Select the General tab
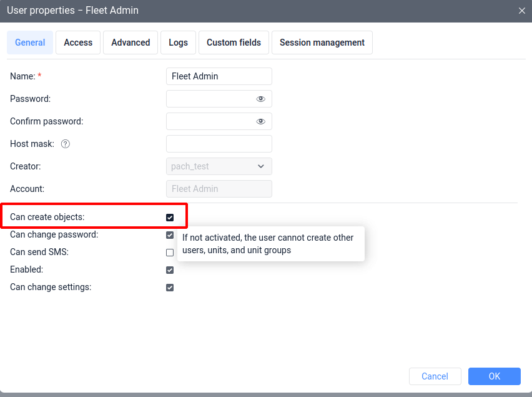Image resolution: width=532 pixels, height=397 pixels. (30, 43)
